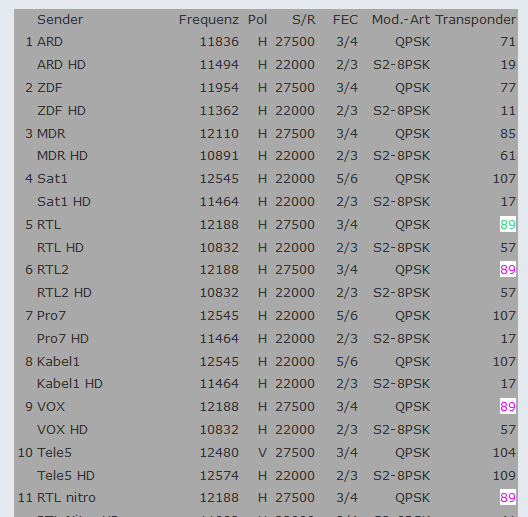
Task: Select the Sat1 HD sender name
Action: pyautogui.click(x=64, y=202)
